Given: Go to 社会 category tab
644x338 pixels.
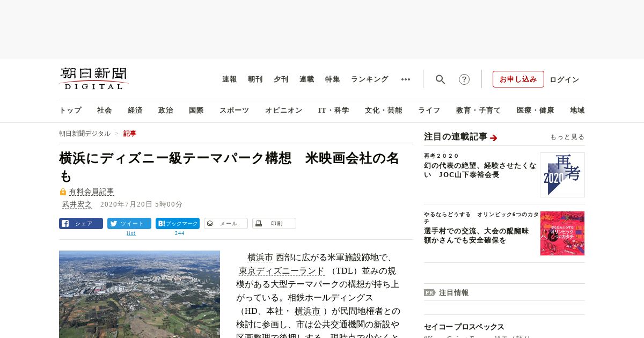Looking at the screenshot, I should 105,111.
